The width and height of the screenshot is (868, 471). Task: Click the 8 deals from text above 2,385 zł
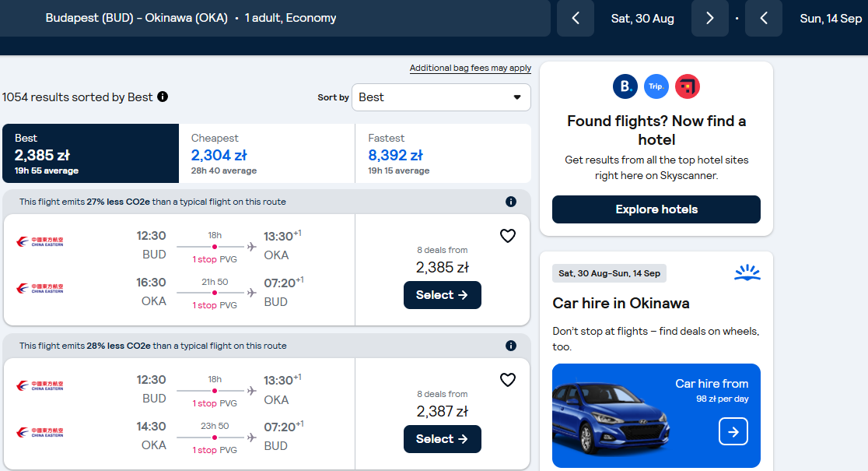pyautogui.click(x=443, y=250)
